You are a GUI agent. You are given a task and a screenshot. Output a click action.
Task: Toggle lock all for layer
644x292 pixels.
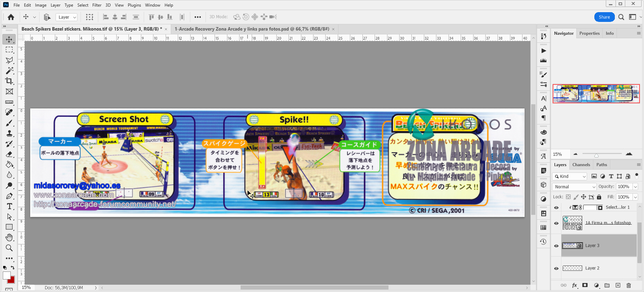click(599, 197)
